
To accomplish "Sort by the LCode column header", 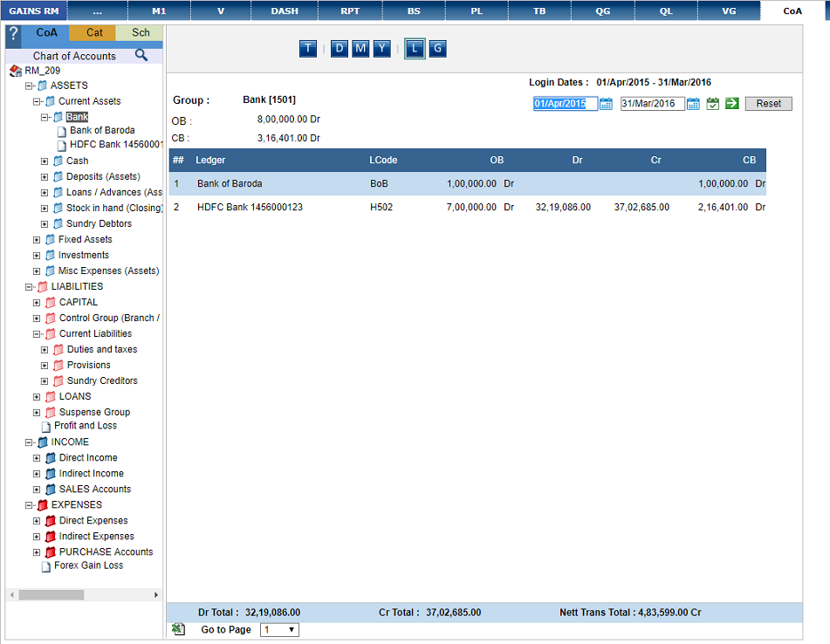I will pyautogui.click(x=383, y=161).
